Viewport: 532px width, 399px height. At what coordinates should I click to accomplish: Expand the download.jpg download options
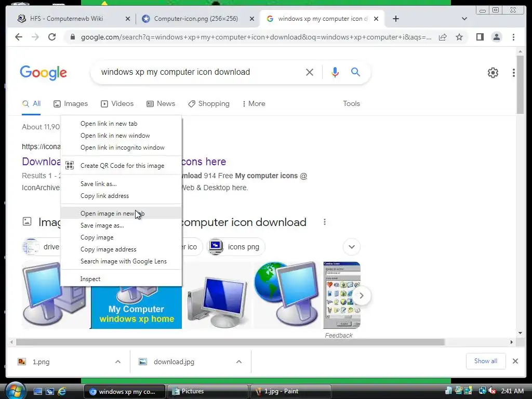pyautogui.click(x=239, y=362)
